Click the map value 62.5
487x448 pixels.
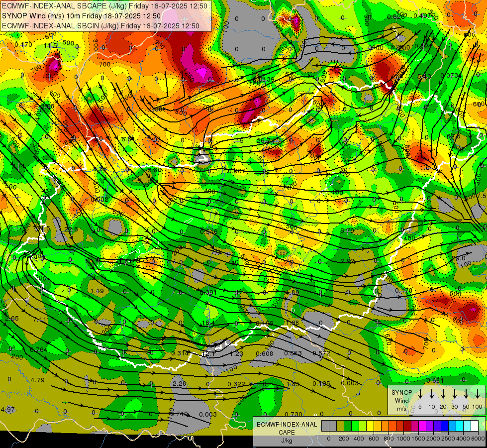[x=454, y=136]
